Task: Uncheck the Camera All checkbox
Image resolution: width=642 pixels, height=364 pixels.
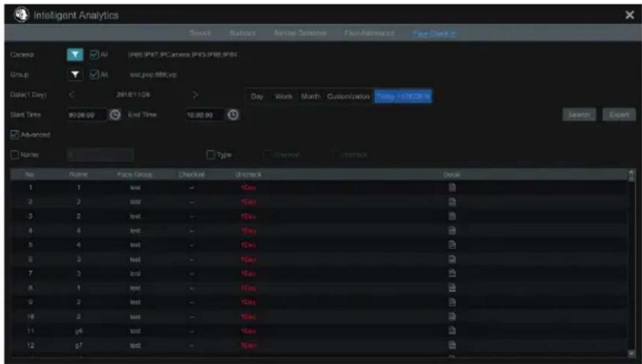Action: point(94,54)
